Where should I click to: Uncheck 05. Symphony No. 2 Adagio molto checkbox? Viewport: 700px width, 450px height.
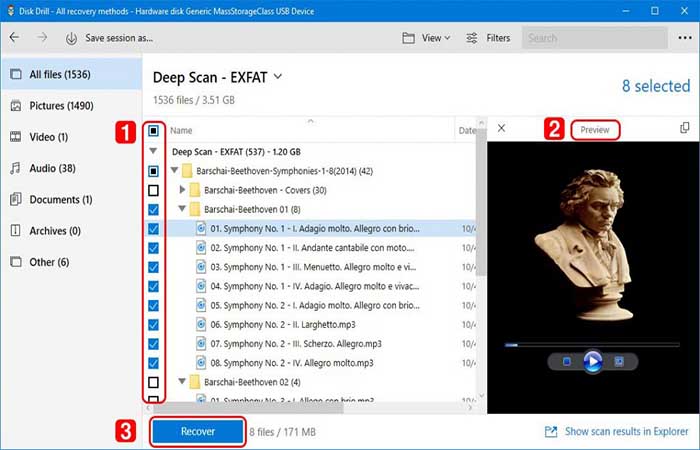tap(153, 305)
